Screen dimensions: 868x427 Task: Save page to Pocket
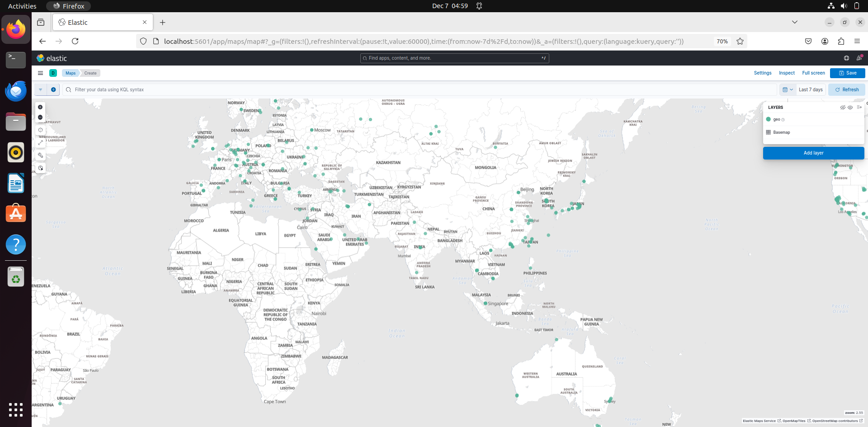(808, 41)
